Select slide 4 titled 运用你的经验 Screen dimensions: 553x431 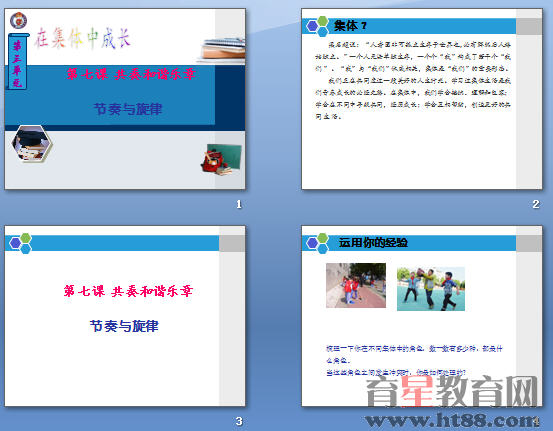(422, 316)
